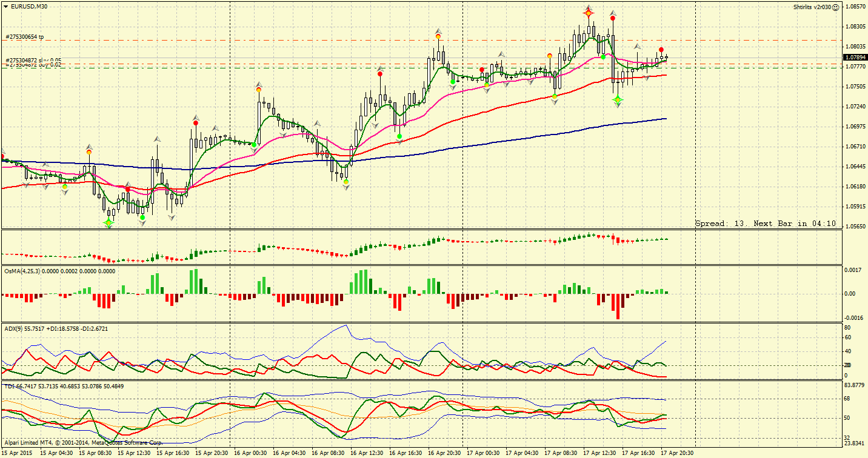Click price scale value 1.06445

[x=855, y=167]
